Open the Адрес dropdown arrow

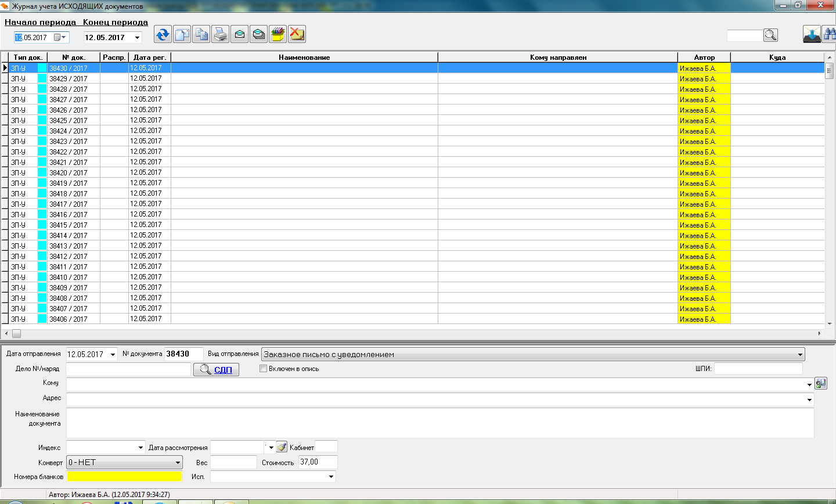tap(809, 399)
